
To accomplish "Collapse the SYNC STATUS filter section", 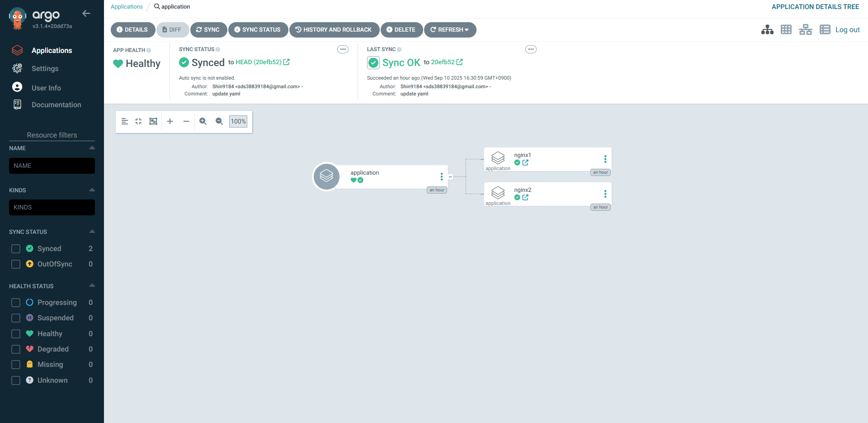I will (x=92, y=232).
